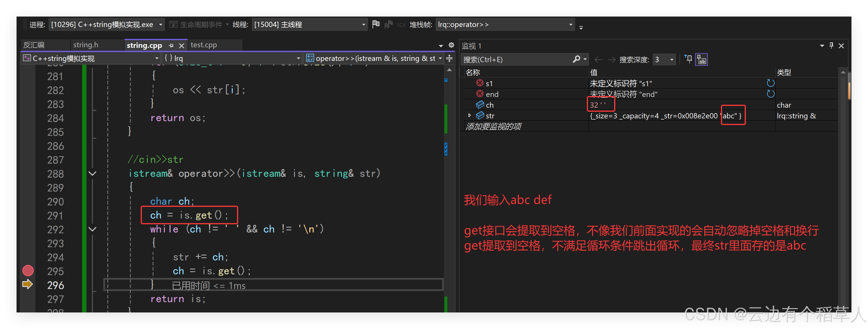
Task: Click the editor vertical scrollbar up arrow
Action: click(449, 70)
